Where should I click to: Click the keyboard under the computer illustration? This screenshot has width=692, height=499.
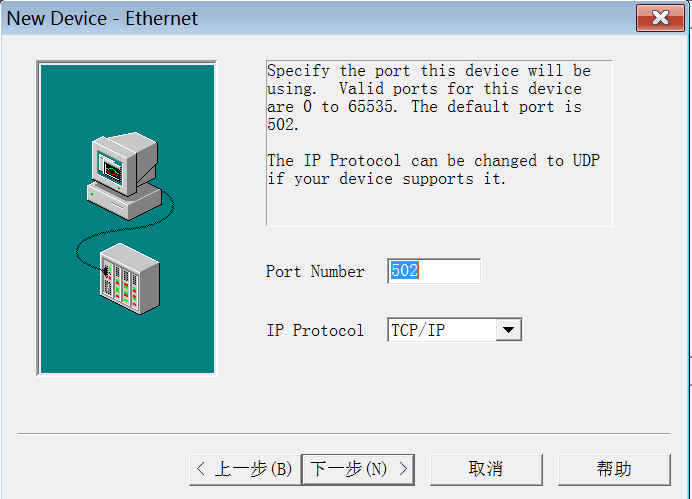(120, 199)
